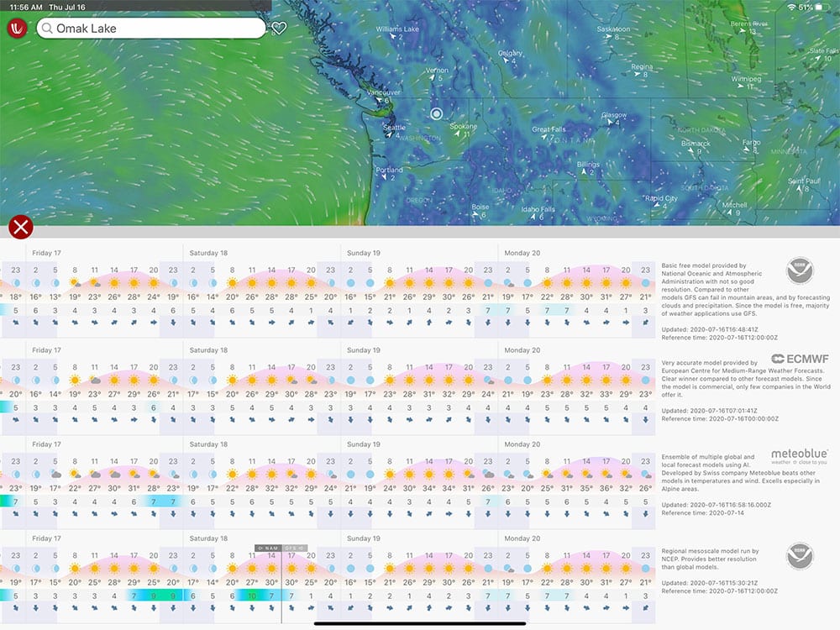Tap the Calgary wind label on map
Viewport: 840px width, 630px height.
(511, 54)
